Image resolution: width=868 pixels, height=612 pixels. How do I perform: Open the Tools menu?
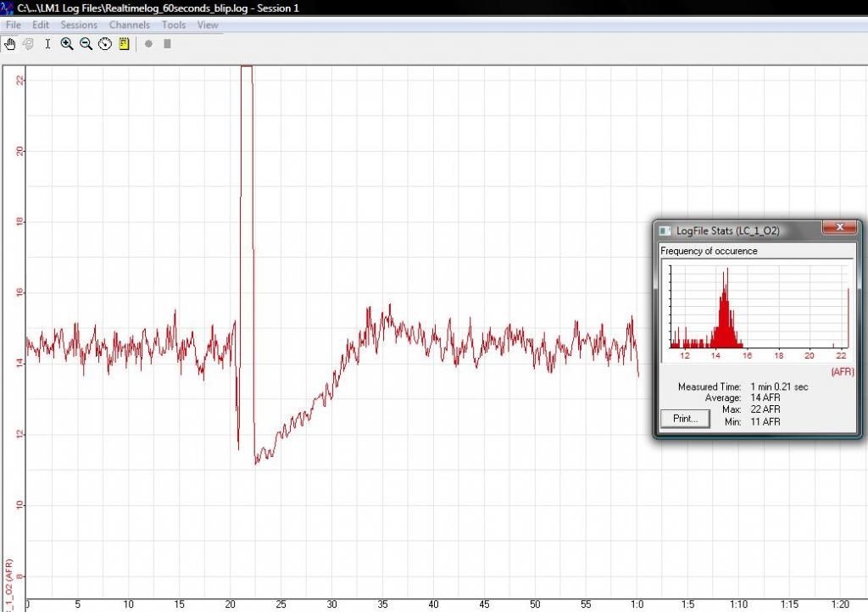coord(174,25)
